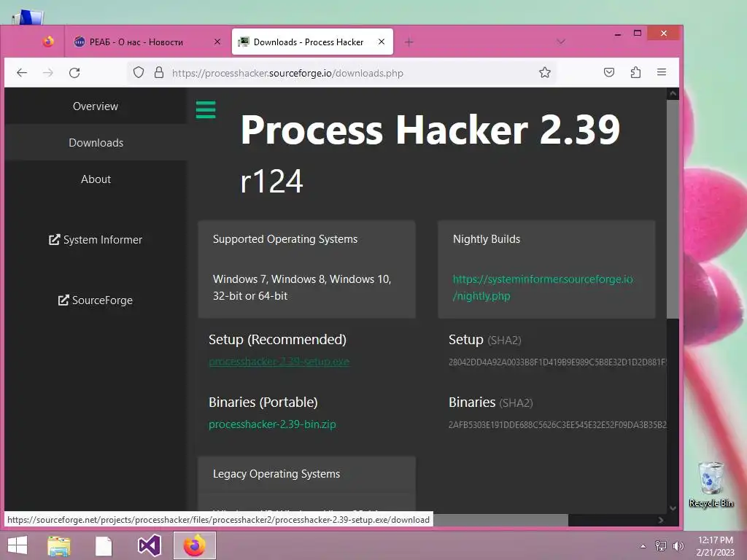747x560 pixels.
Task: Click the systeminformer nightly.php link
Action: coord(543,287)
